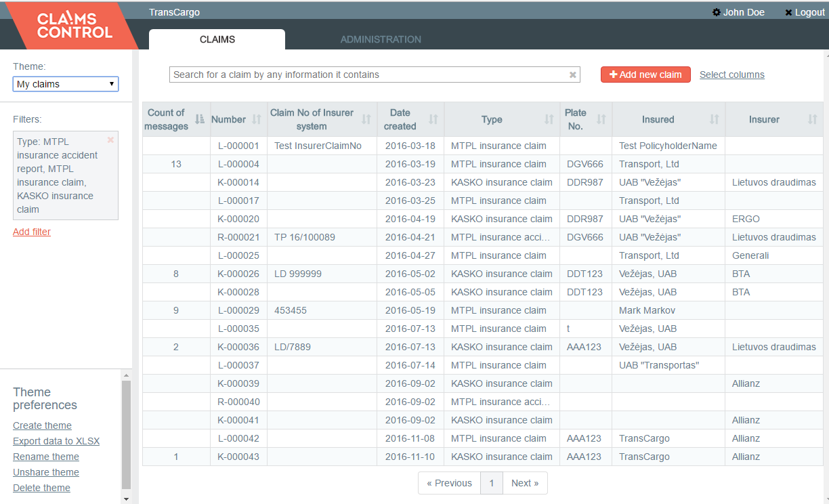Open claim K-000043
Viewport: 829px width, 504px height.
[x=238, y=457]
